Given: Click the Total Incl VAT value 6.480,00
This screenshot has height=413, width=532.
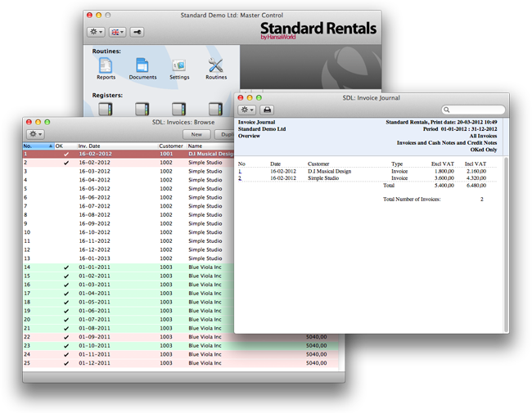Looking at the screenshot, I should pyautogui.click(x=476, y=186).
